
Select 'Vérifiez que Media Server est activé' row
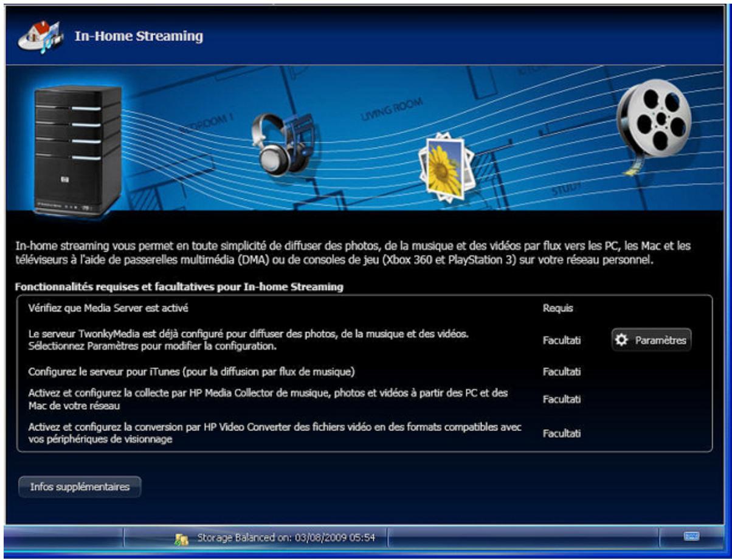364,308
